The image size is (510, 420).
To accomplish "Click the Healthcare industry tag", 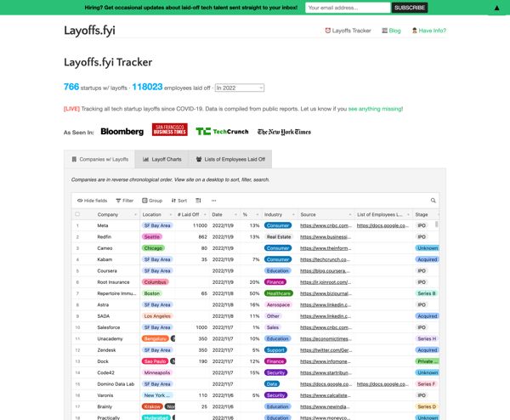I will [279, 293].
